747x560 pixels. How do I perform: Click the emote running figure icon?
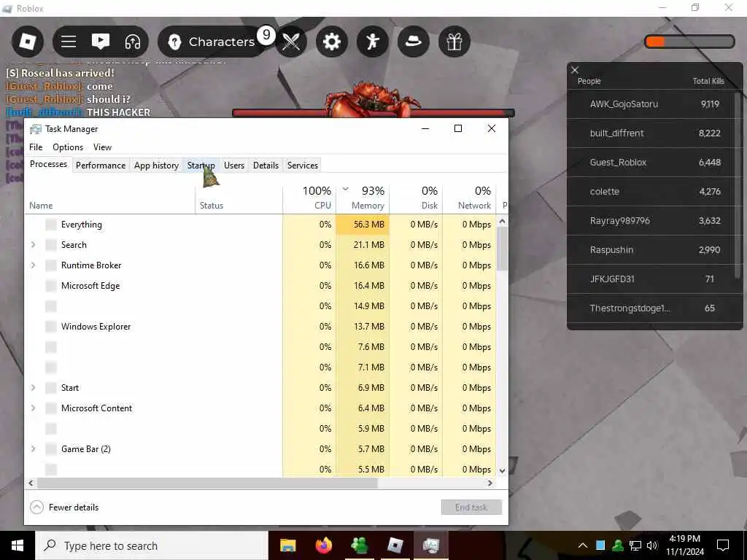pyautogui.click(x=373, y=42)
